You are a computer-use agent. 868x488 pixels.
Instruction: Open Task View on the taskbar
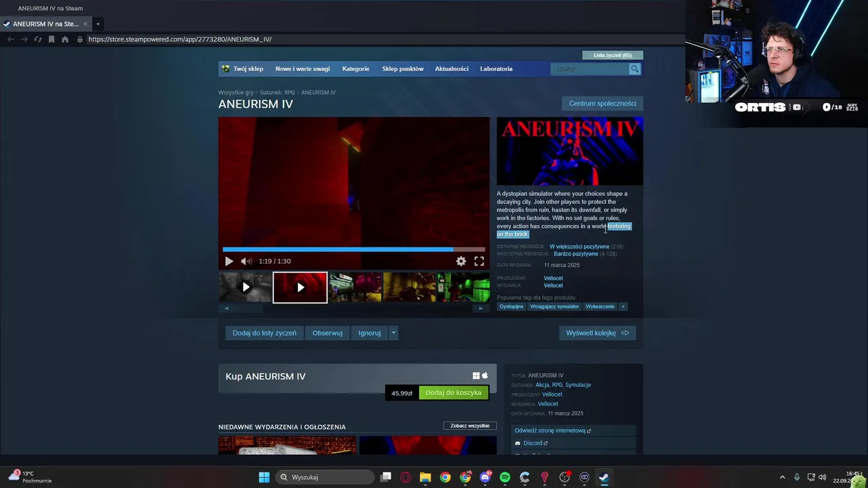click(386, 477)
